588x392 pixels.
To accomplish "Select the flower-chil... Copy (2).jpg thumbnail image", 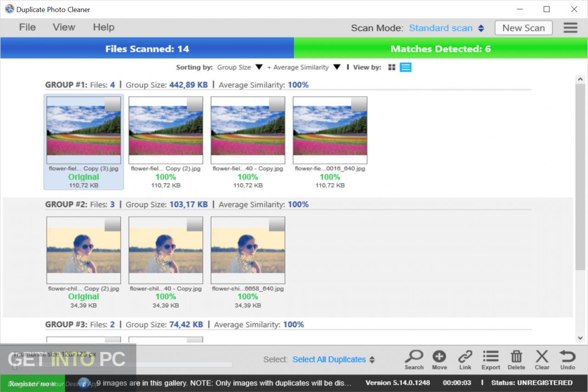I will [x=84, y=250].
